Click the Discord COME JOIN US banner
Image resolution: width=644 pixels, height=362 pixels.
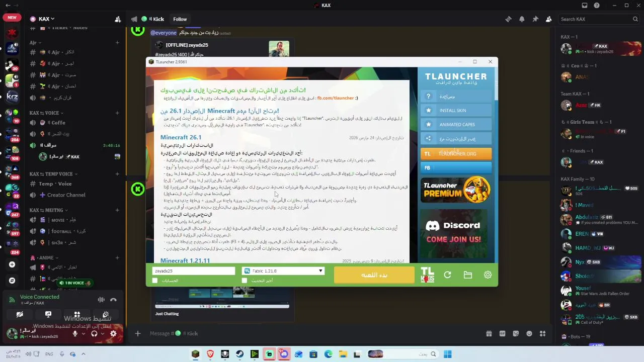tap(454, 233)
